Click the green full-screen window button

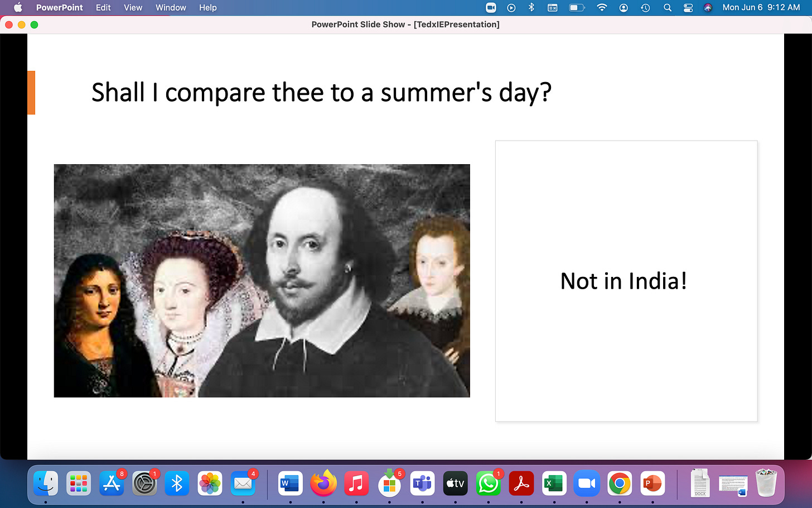34,25
